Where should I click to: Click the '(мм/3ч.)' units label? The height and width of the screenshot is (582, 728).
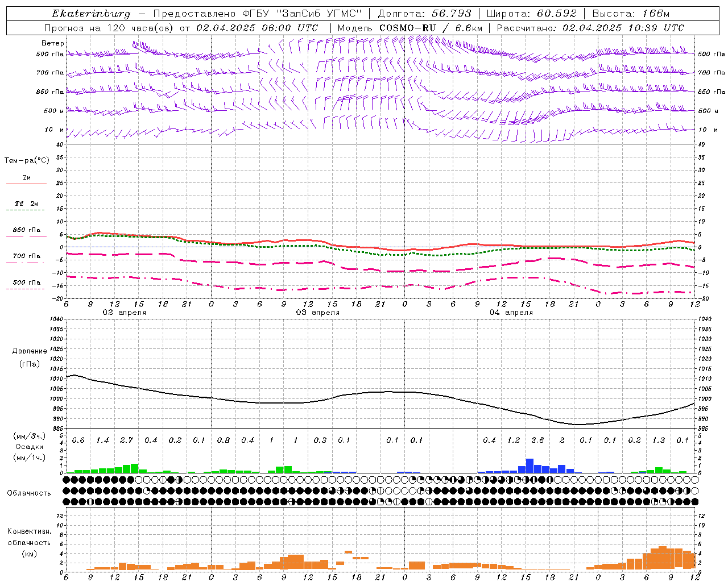pos(29,436)
